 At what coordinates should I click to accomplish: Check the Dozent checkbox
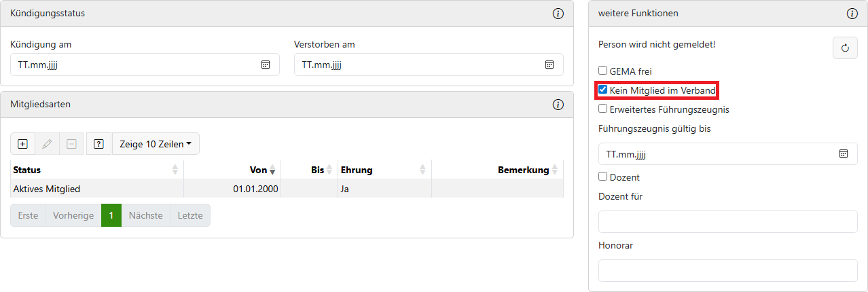click(x=602, y=177)
